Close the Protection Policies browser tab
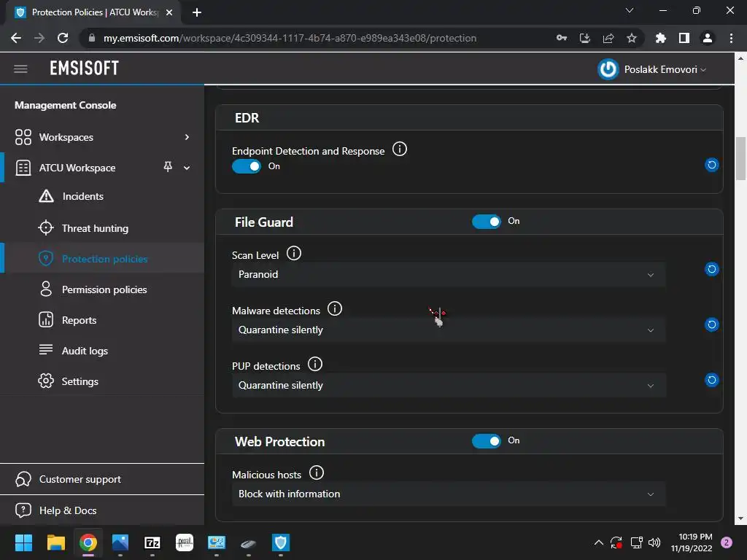Image resolution: width=747 pixels, height=560 pixels. (x=169, y=12)
